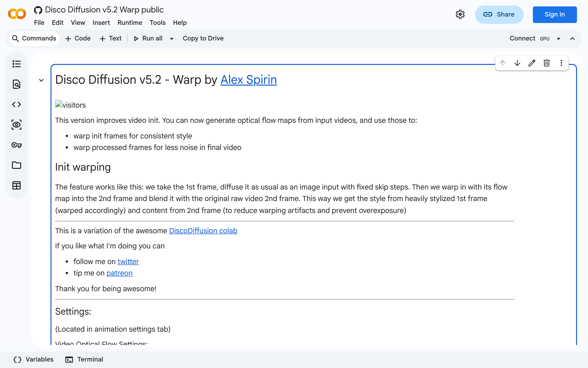Add a Code cell
The image size is (588, 368).
[x=78, y=38]
